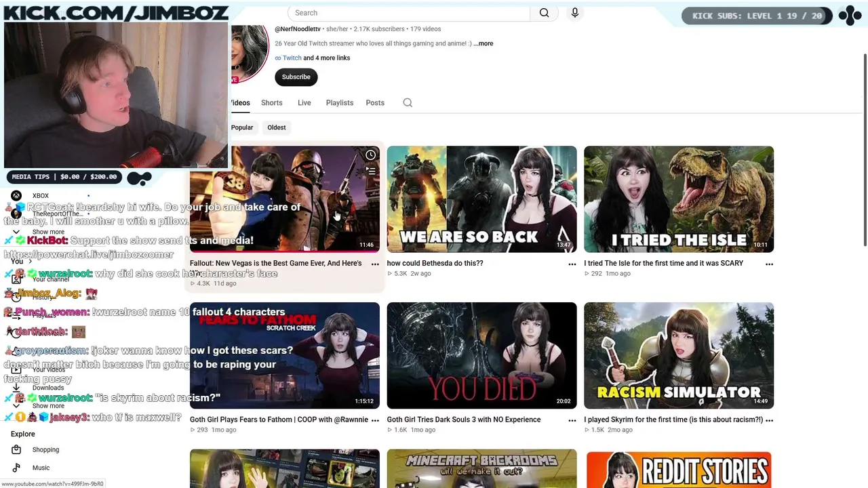This screenshot has width=868, height=488.
Task: Click the Shopping bag icon in sidebar
Action: point(16,449)
